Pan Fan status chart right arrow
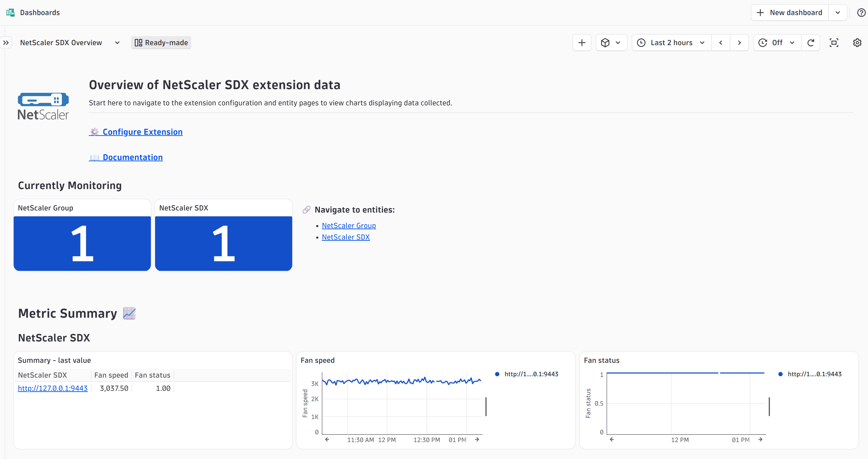This screenshot has height=459, width=868. [760, 439]
